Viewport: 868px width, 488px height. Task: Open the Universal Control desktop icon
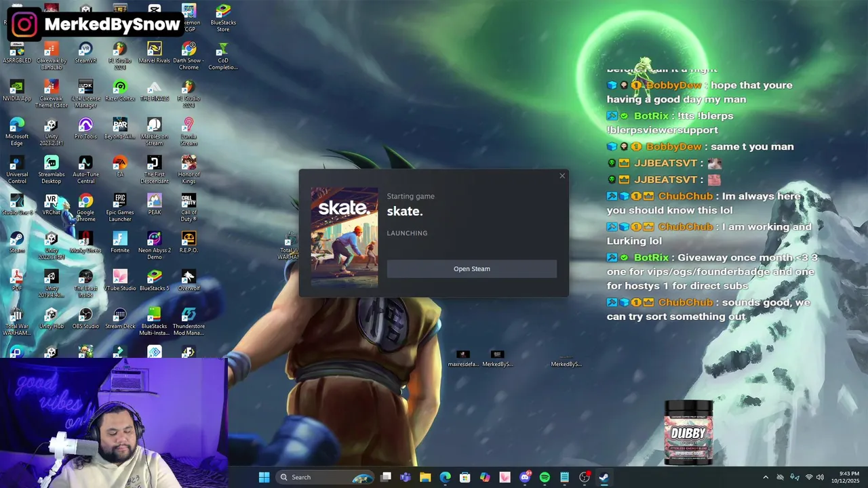pos(17,169)
